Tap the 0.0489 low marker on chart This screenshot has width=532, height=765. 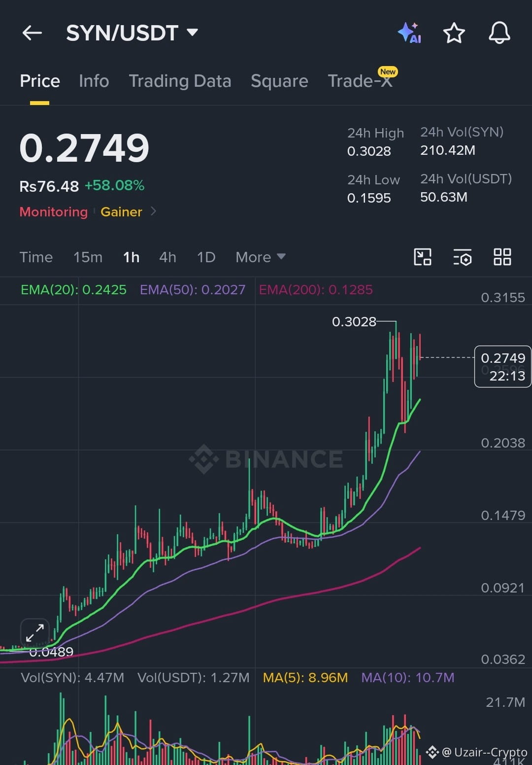click(51, 652)
